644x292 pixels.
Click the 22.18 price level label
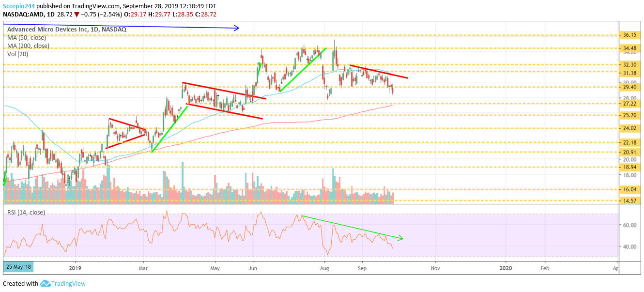pyautogui.click(x=629, y=142)
